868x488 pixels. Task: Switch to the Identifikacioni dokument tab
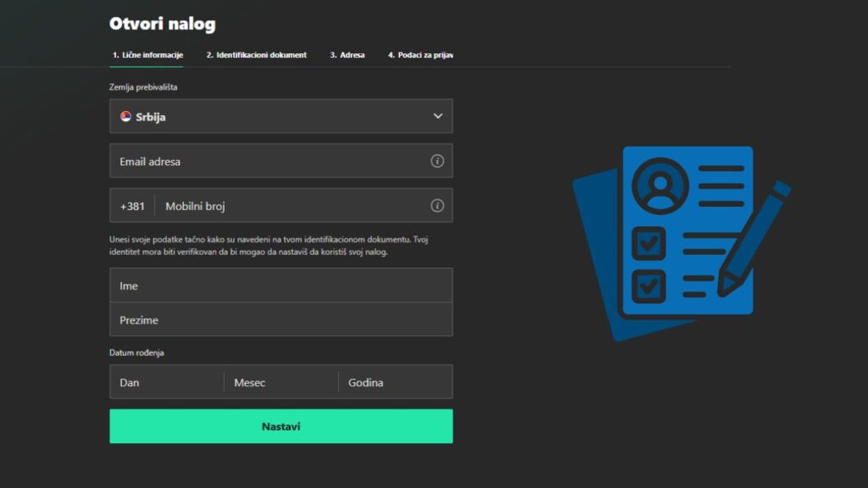coord(257,54)
